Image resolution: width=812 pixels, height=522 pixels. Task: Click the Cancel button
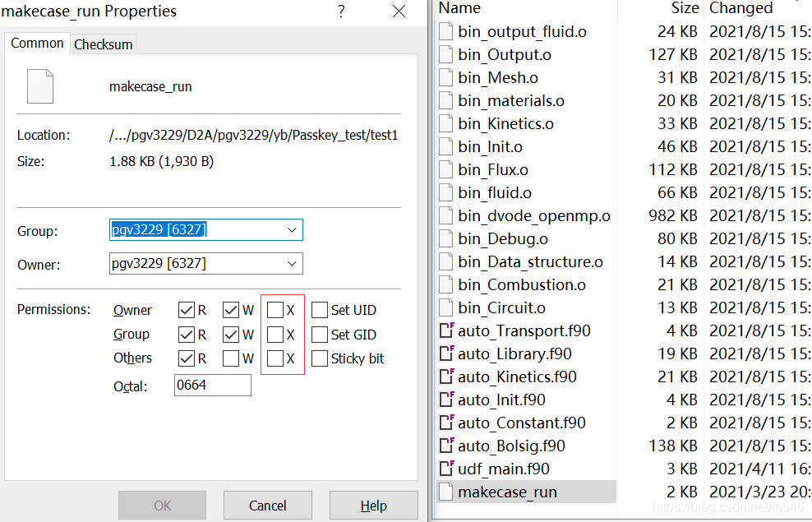coord(267,506)
